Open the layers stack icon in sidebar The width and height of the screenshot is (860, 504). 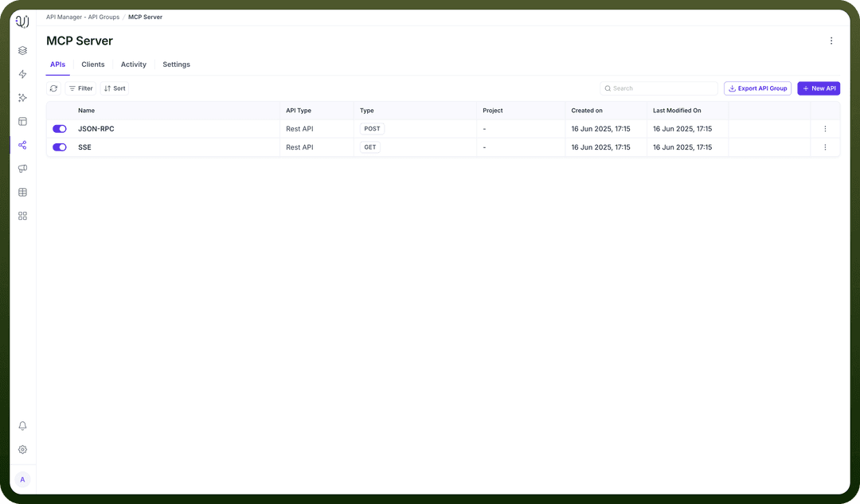click(22, 50)
